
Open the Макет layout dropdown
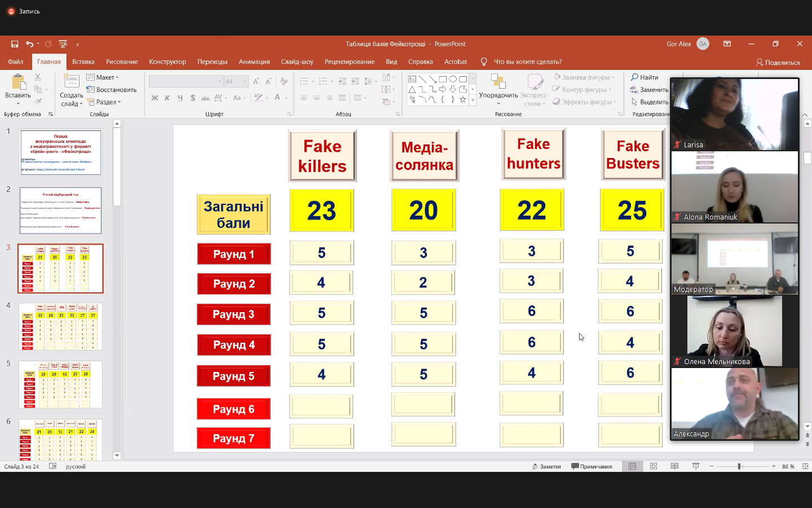click(x=103, y=77)
